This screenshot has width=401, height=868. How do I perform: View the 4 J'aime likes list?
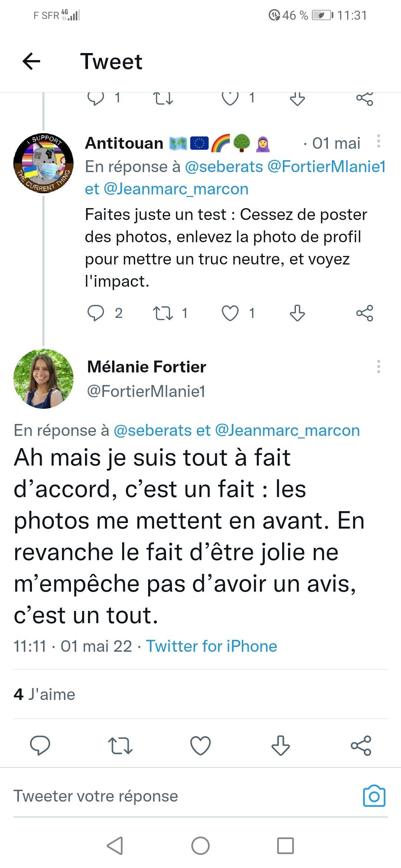point(45,694)
